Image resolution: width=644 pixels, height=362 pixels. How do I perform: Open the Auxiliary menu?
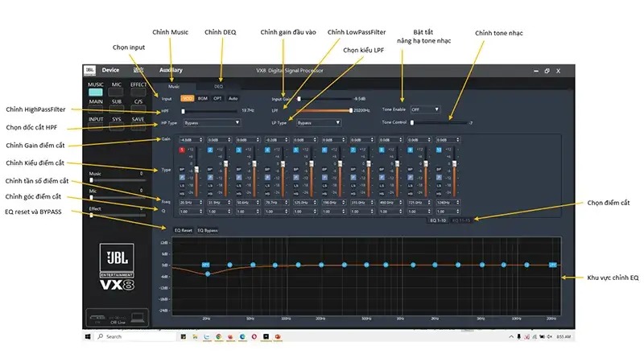pyautogui.click(x=171, y=70)
